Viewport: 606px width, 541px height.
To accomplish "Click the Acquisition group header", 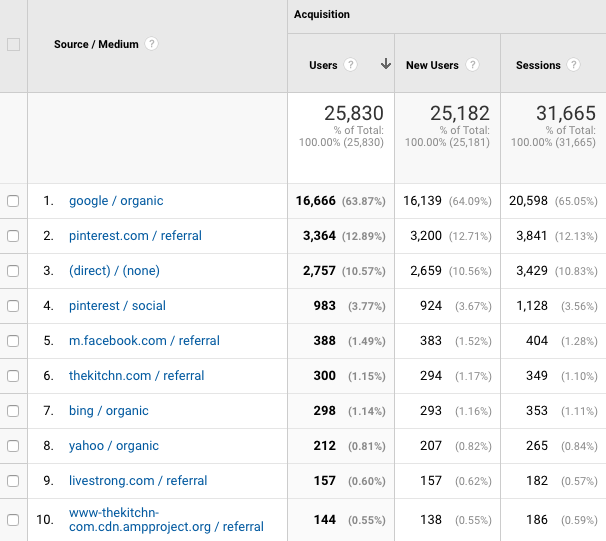I will point(322,14).
